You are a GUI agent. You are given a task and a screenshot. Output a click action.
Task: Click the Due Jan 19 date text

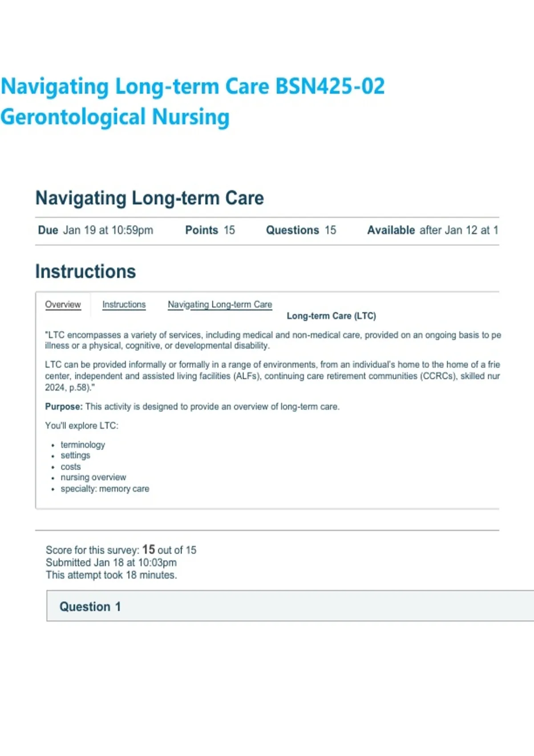[x=96, y=230]
